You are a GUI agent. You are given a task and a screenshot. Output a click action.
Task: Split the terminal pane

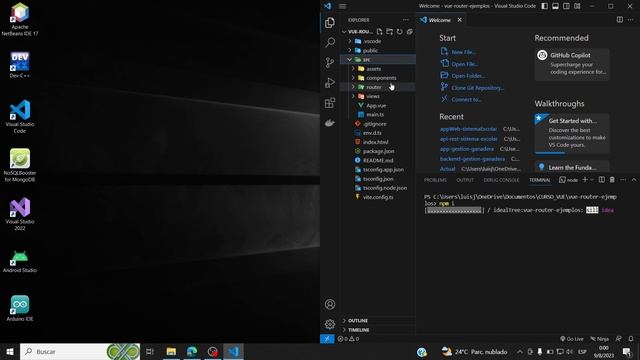pos(602,180)
